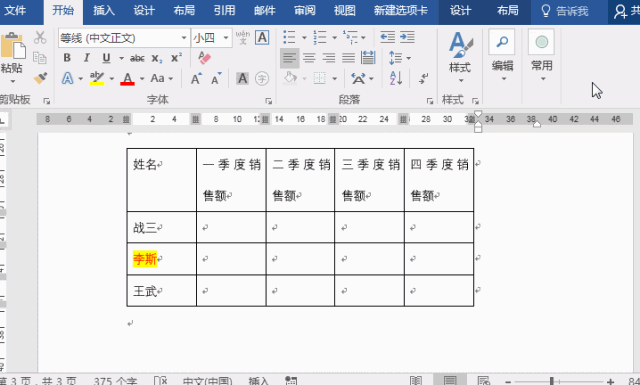Switch to the 插入 ribbon tab
The image size is (640, 385).
tap(104, 11)
